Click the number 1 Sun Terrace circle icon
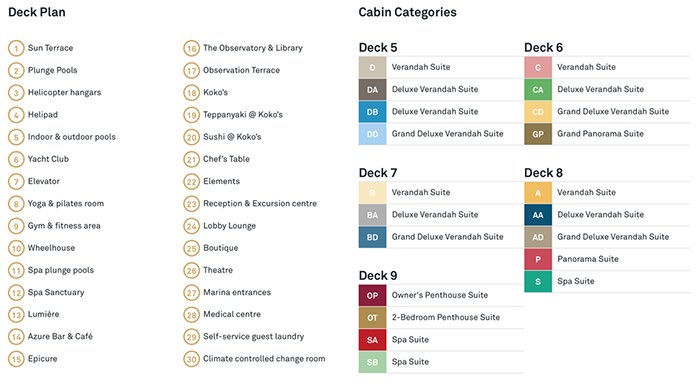Image resolution: width=700 pixels, height=386 pixels. 16,48
